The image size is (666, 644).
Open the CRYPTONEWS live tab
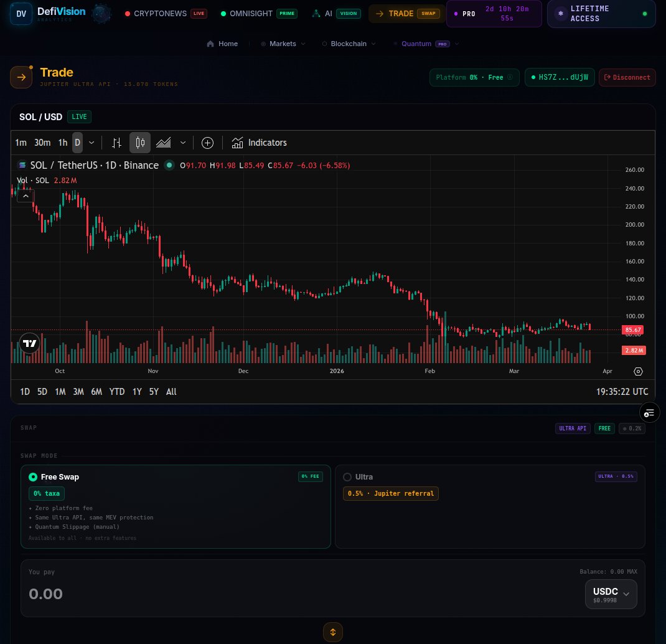pyautogui.click(x=166, y=14)
